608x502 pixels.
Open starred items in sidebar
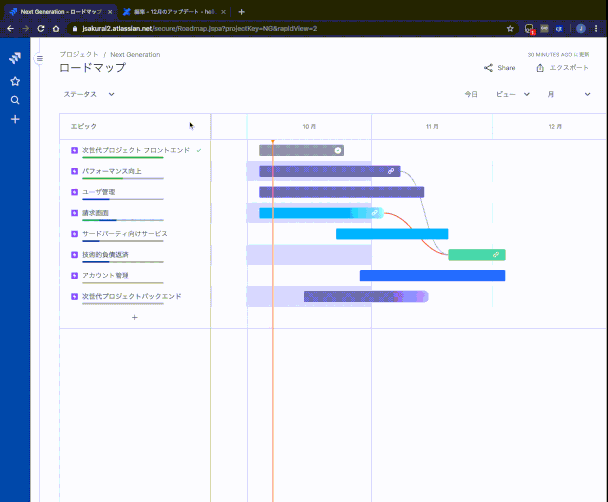click(x=15, y=81)
